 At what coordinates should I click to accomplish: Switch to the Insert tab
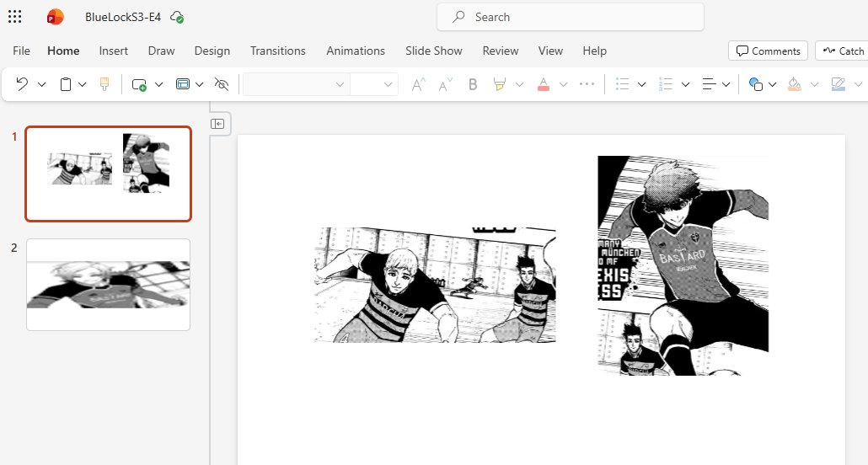point(114,51)
